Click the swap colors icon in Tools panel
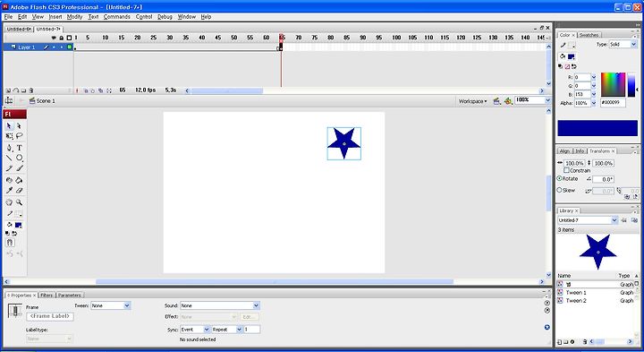This screenshot has width=644, height=352. pos(14,234)
